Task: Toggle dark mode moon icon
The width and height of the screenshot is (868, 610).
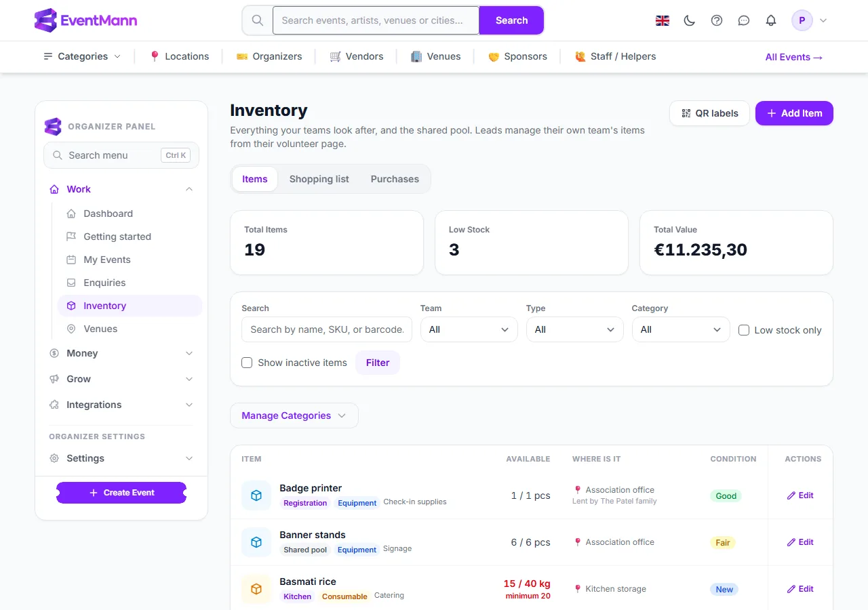Action: (x=690, y=20)
